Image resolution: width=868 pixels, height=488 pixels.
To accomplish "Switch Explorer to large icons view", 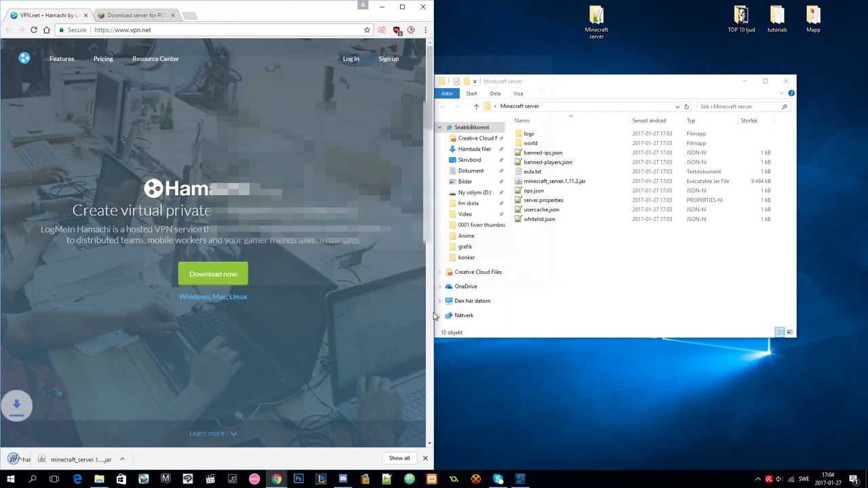I will coord(789,332).
